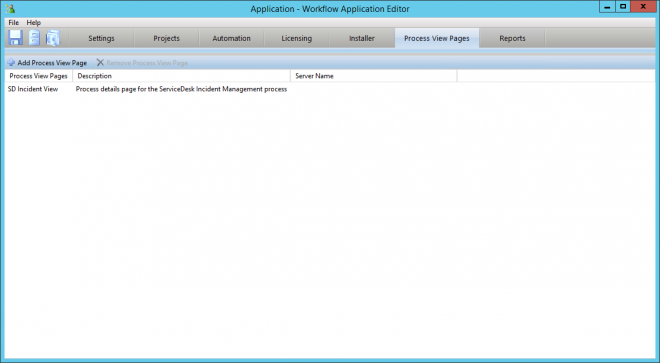The width and height of the screenshot is (660, 363).
Task: Open the Help menu
Action: click(34, 22)
